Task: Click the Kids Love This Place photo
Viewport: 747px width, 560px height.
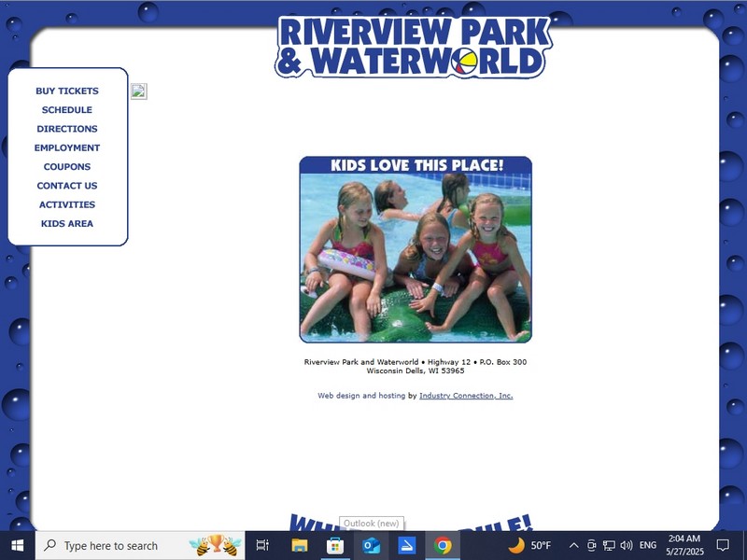Action: tap(416, 249)
